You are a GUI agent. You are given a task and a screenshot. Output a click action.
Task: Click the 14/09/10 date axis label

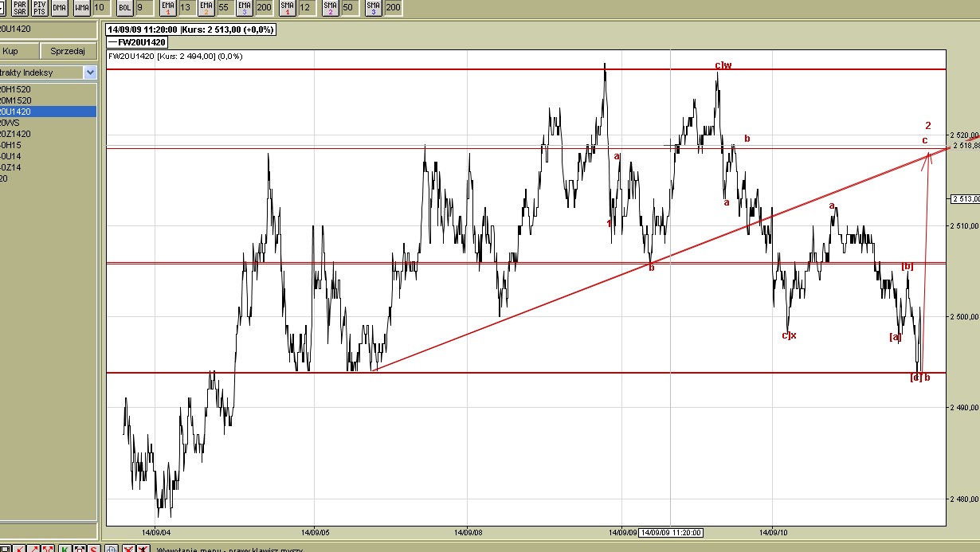tap(773, 532)
